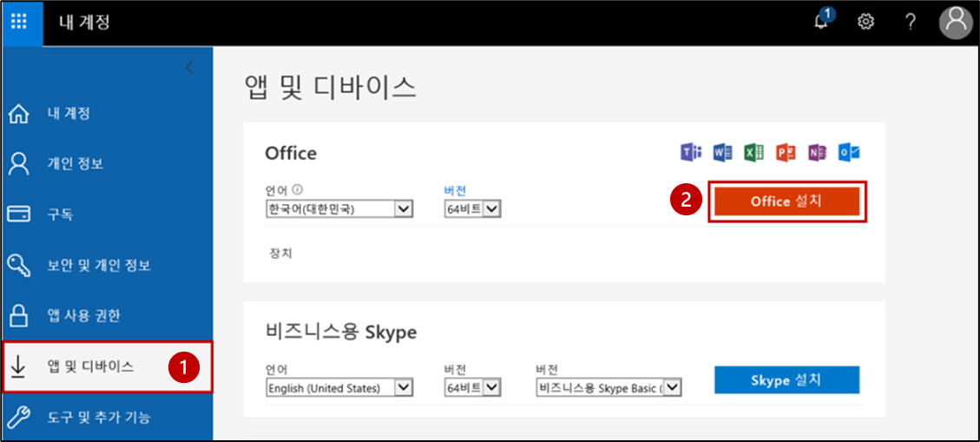The height and width of the screenshot is (442, 980).
Task: Open 보안 및 개인 정보 menu item
Action: (99, 265)
